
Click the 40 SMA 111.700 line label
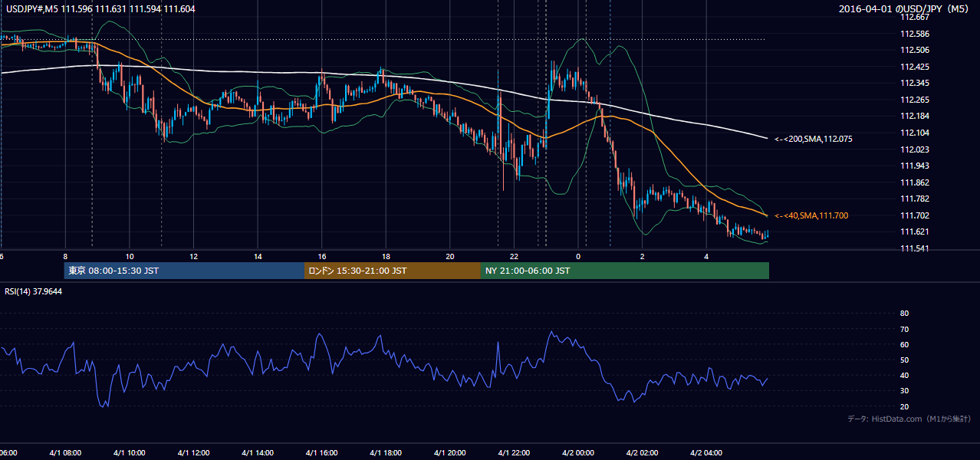[811, 216]
